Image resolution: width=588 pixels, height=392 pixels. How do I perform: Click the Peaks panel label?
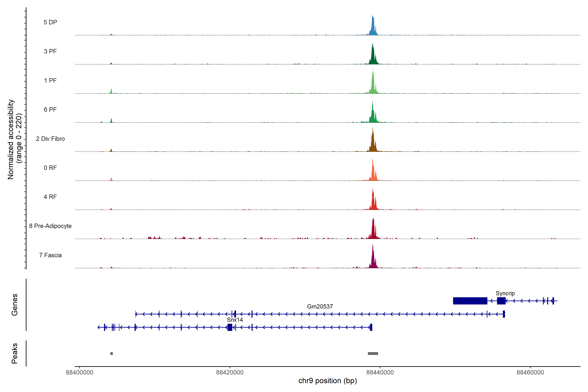pos(15,353)
